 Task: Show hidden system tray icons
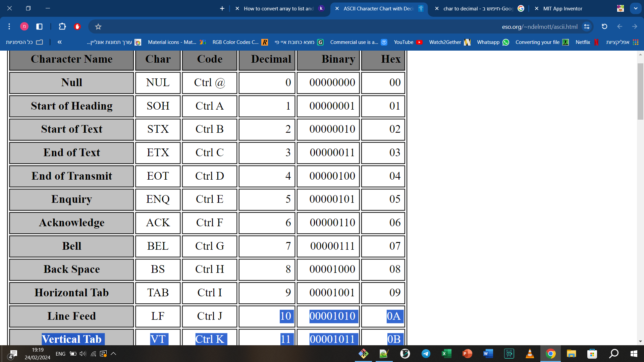click(113, 354)
